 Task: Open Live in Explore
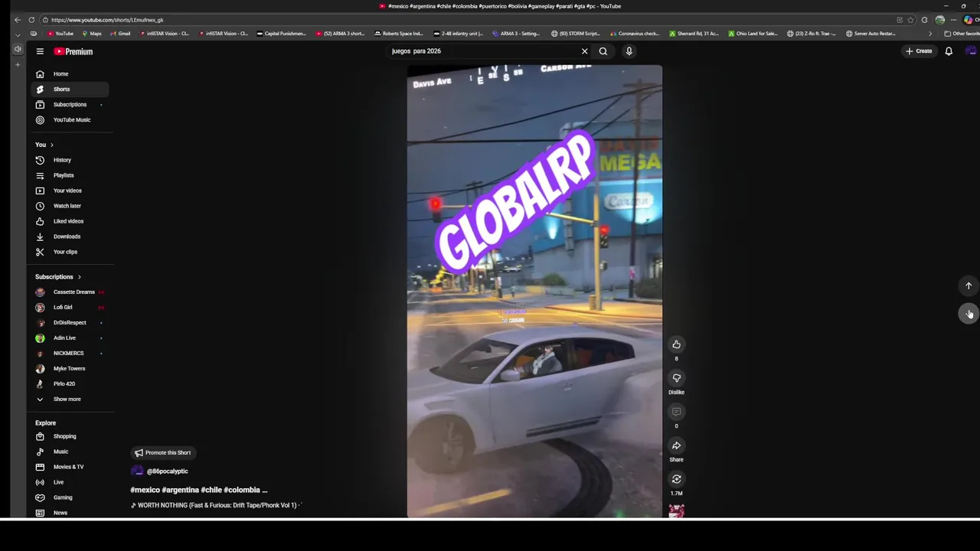coord(70,482)
